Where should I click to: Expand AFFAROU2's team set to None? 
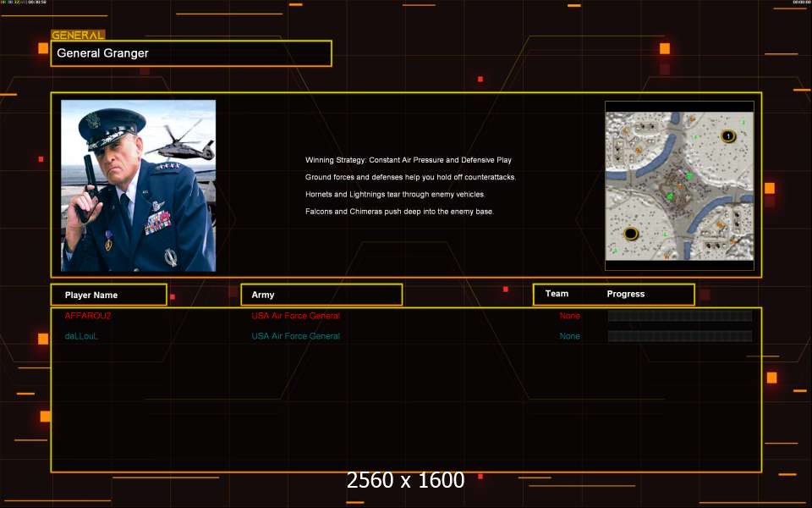click(x=569, y=316)
